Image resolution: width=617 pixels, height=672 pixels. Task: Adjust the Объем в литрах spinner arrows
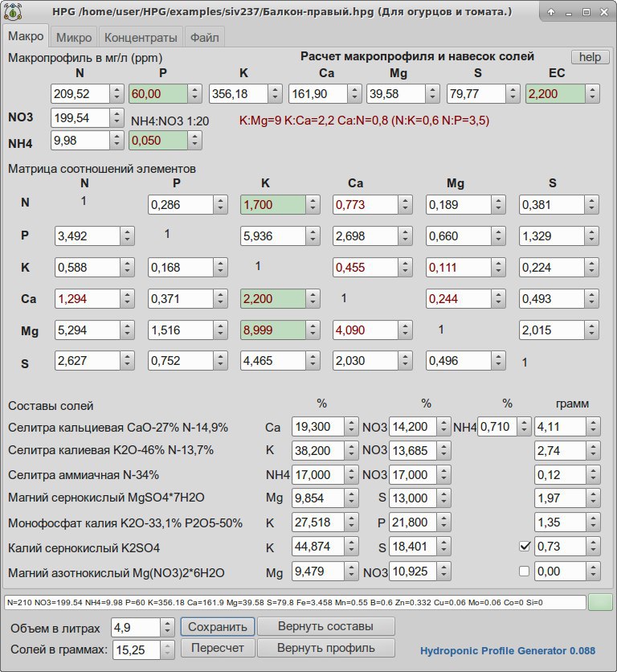168,628
